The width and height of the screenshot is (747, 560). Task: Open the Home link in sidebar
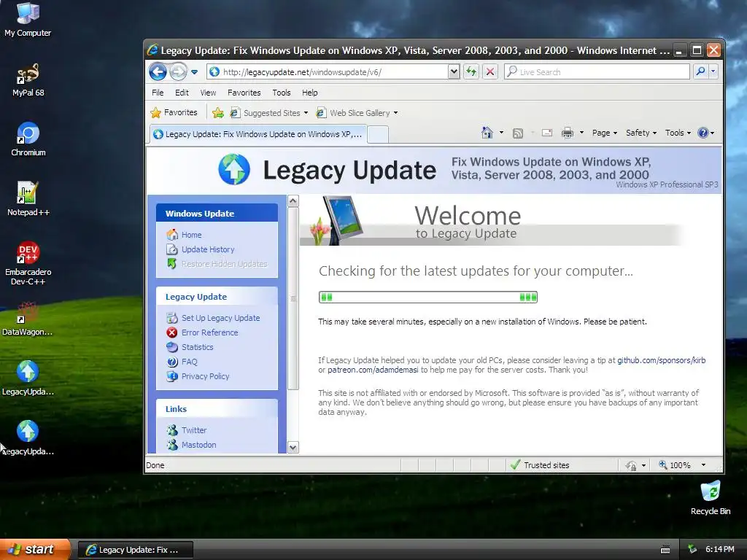[192, 235]
